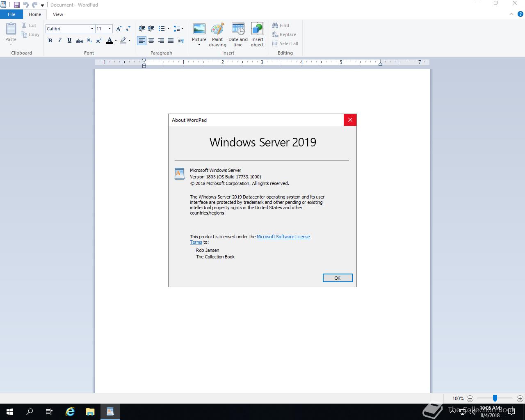This screenshot has height=420, width=525.
Task: Click the Insert Picture icon
Action: coord(199,30)
